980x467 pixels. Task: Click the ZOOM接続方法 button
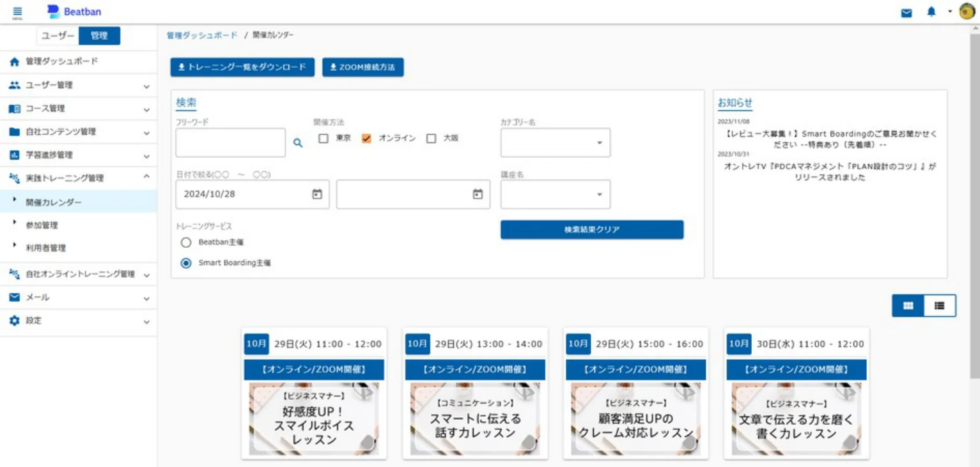point(363,67)
